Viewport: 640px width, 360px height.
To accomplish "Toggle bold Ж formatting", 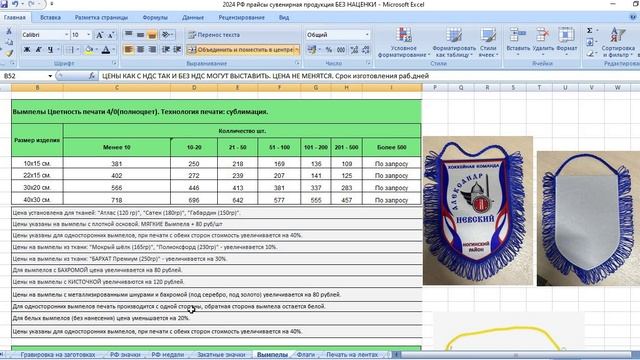I will click(27, 50).
